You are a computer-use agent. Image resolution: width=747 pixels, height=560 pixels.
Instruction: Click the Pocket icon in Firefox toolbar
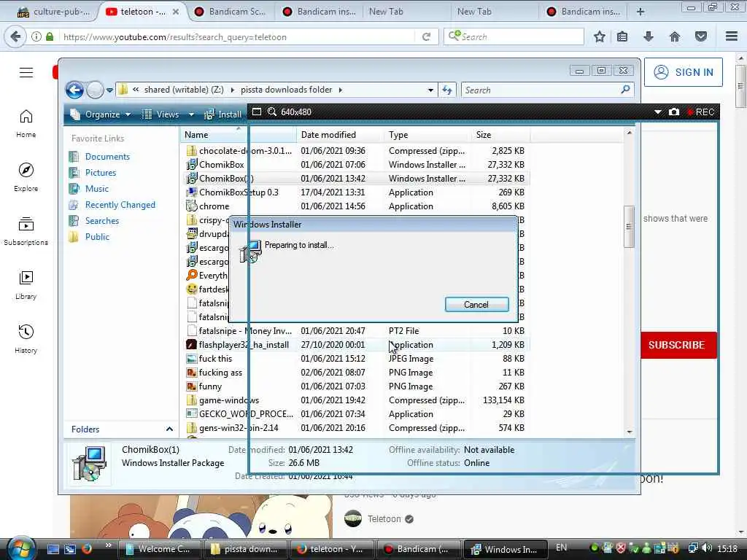(701, 36)
